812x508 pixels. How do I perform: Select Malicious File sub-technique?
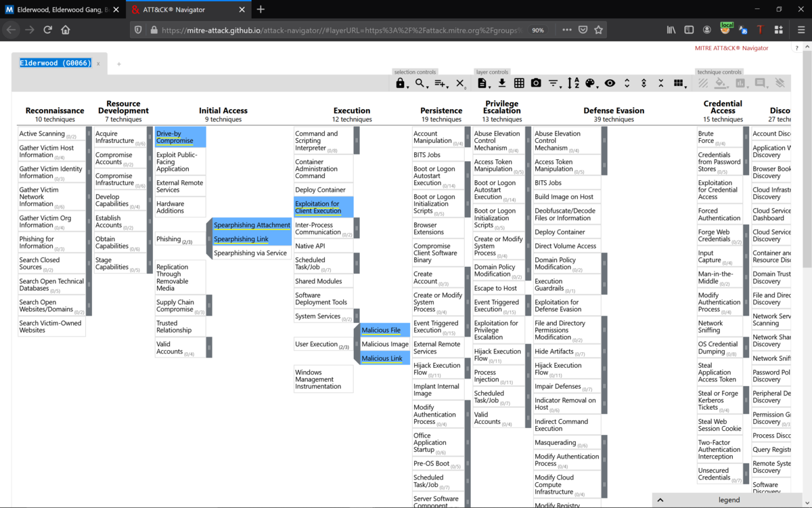pos(385,331)
